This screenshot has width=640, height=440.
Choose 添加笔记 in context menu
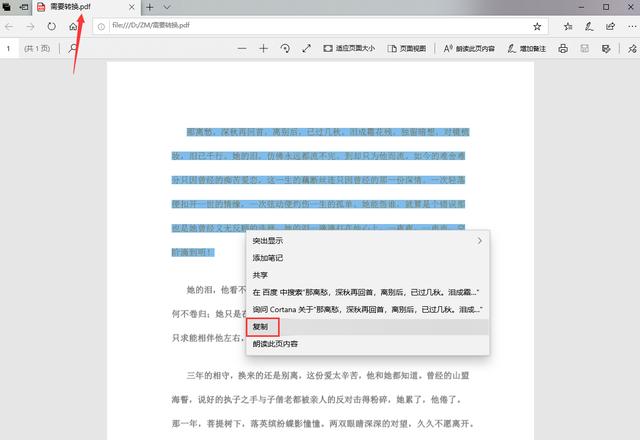[367, 258]
